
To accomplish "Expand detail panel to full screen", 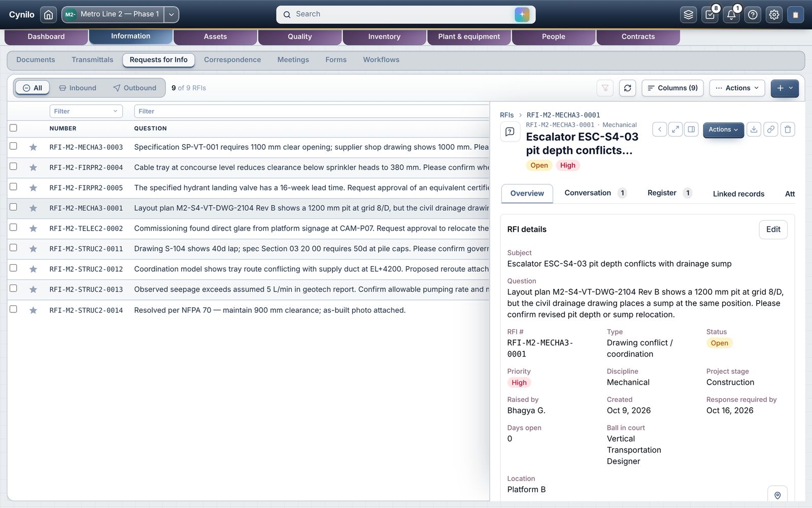I will point(675,130).
